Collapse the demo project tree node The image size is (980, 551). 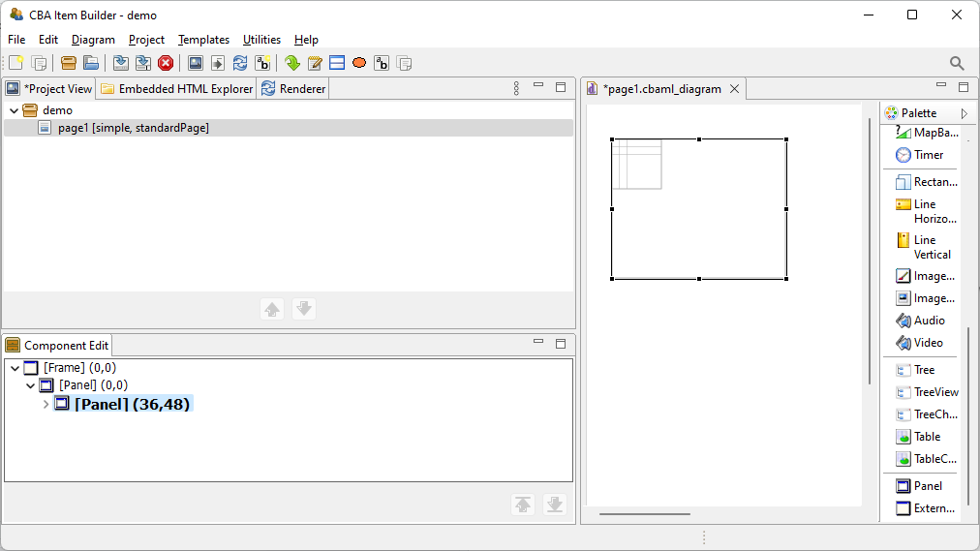[14, 110]
